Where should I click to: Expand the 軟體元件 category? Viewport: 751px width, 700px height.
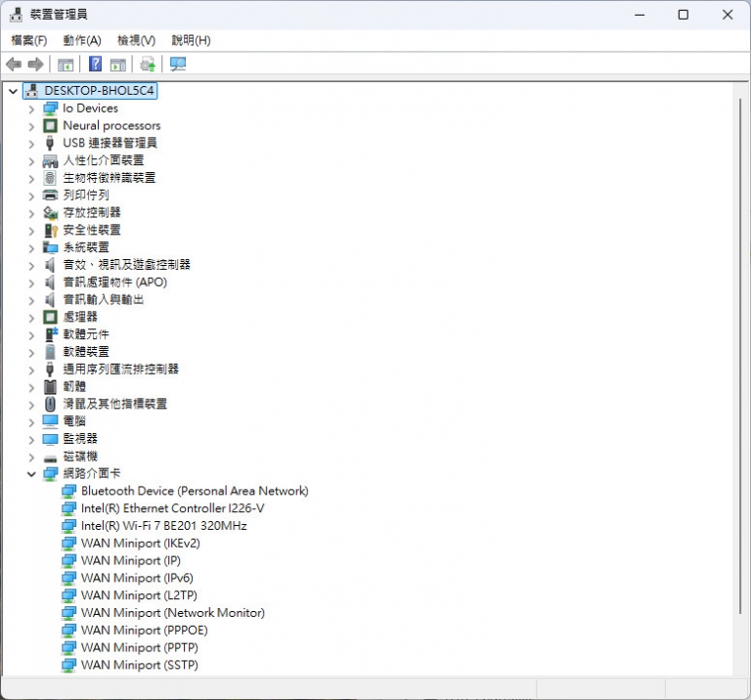[x=31, y=335]
